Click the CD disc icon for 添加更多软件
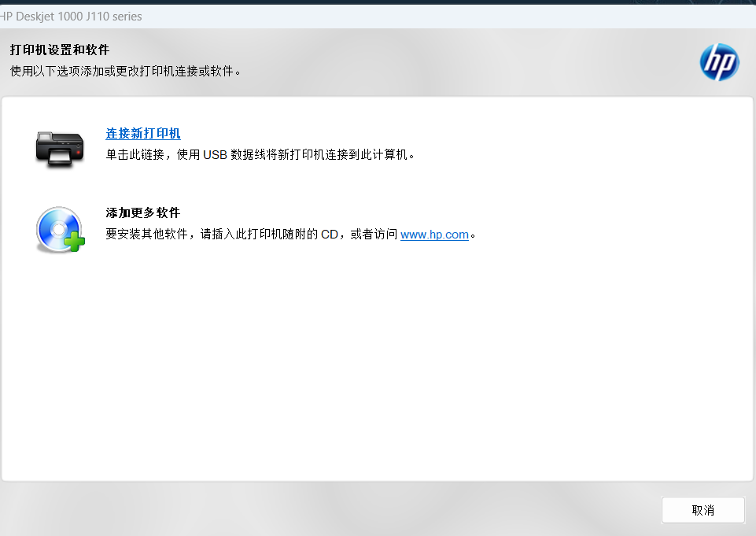Viewport: 756px width, 536px height. pos(58,228)
